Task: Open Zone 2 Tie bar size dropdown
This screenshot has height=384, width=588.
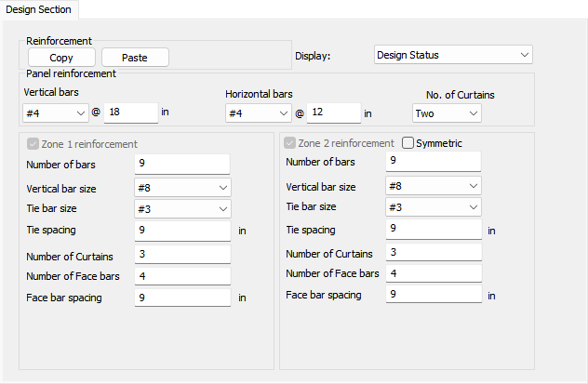Action: pyautogui.click(x=433, y=207)
